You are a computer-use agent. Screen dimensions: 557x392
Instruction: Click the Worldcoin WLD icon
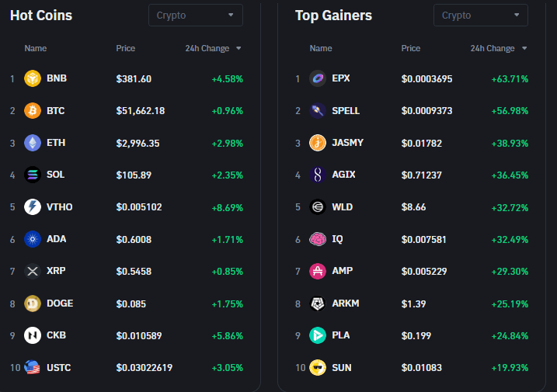click(318, 207)
